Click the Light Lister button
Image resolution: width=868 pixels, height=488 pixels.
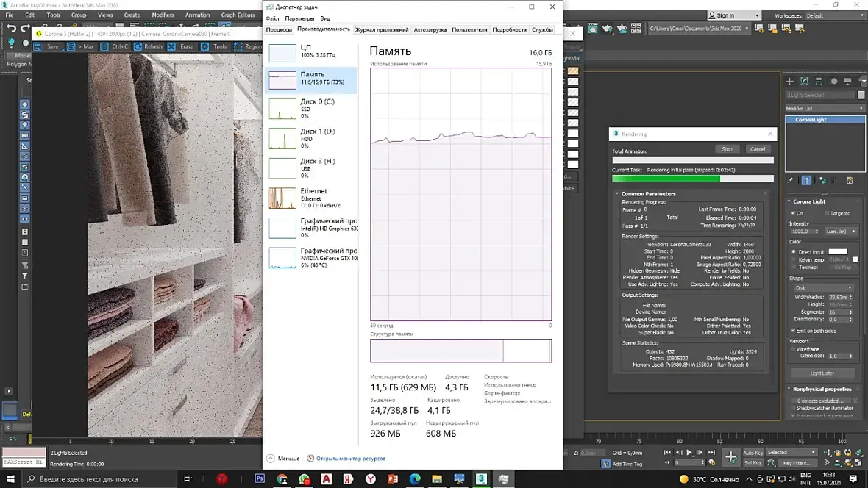[822, 373]
